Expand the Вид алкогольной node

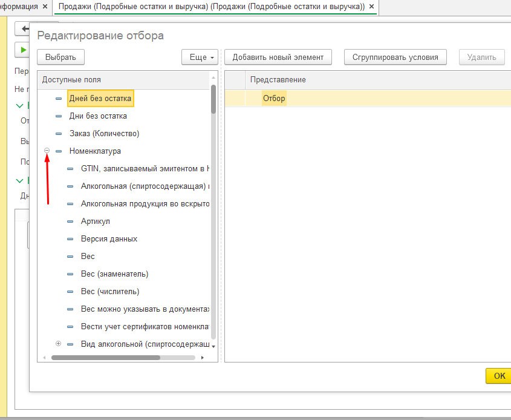click(x=59, y=344)
